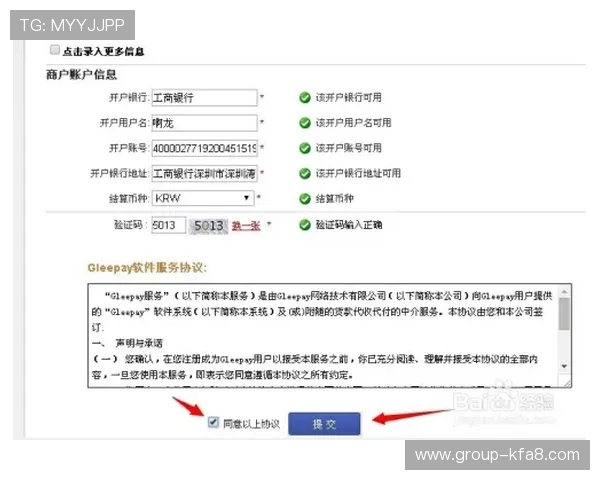Image resolution: width=600 pixels, height=480 pixels.
Task: Click green check beside 该开户账号可用
Action: coord(305,148)
